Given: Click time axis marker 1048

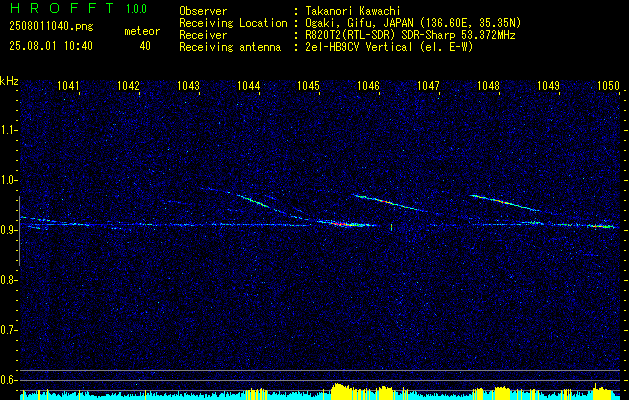Looking at the screenshot, I should pyautogui.click(x=489, y=86).
